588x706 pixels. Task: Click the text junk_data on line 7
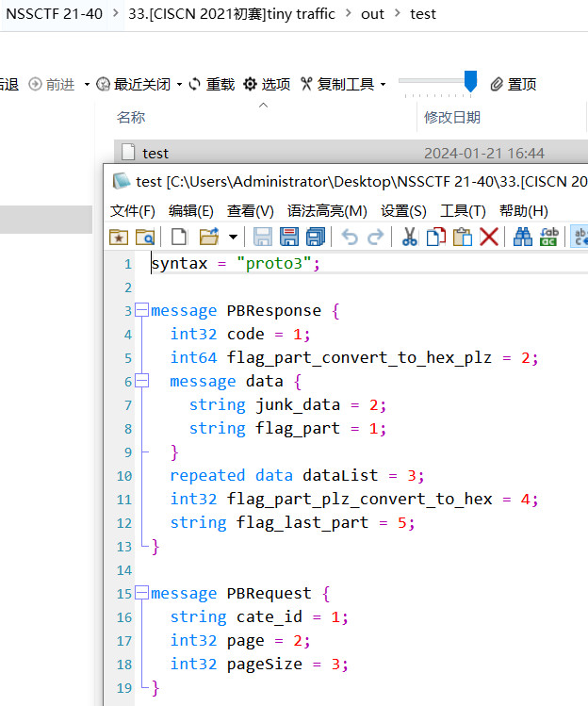coord(298,404)
